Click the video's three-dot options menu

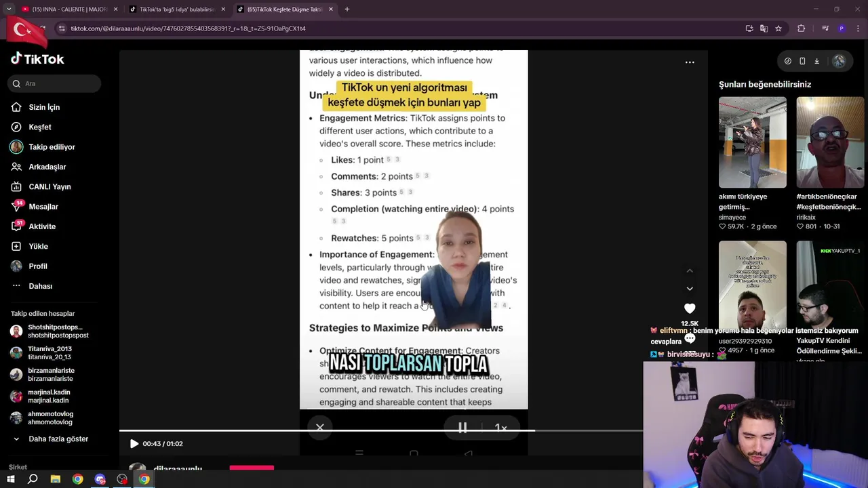690,62
